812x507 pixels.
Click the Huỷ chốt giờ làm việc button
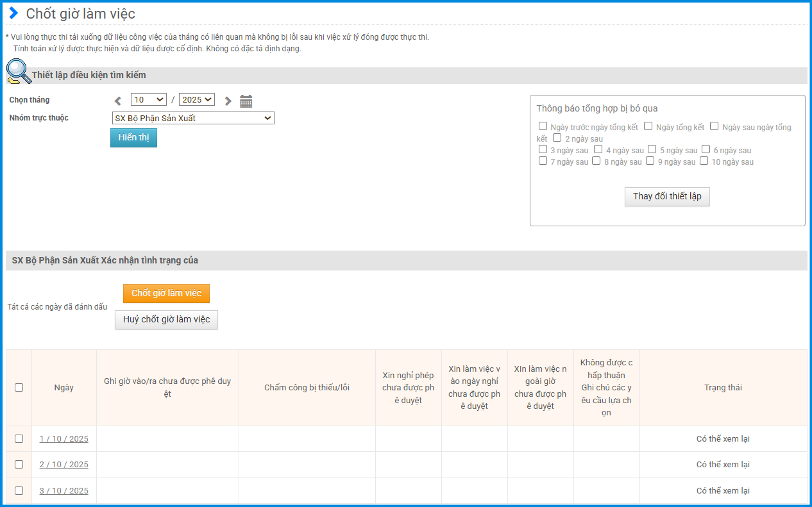pyautogui.click(x=166, y=319)
